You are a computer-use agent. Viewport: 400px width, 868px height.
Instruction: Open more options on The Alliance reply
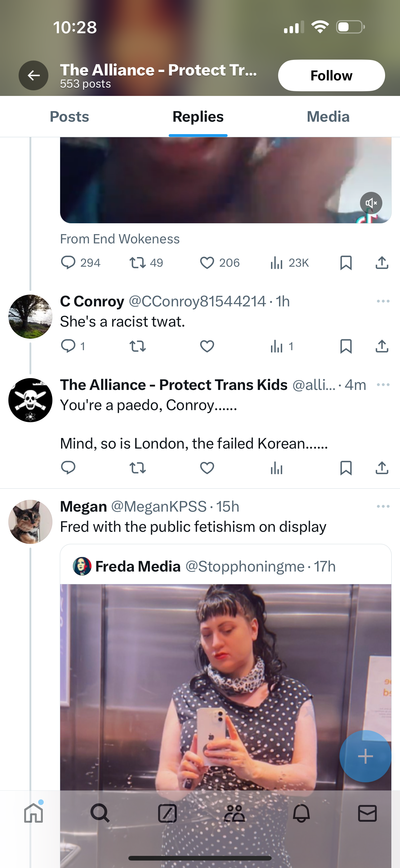click(383, 385)
